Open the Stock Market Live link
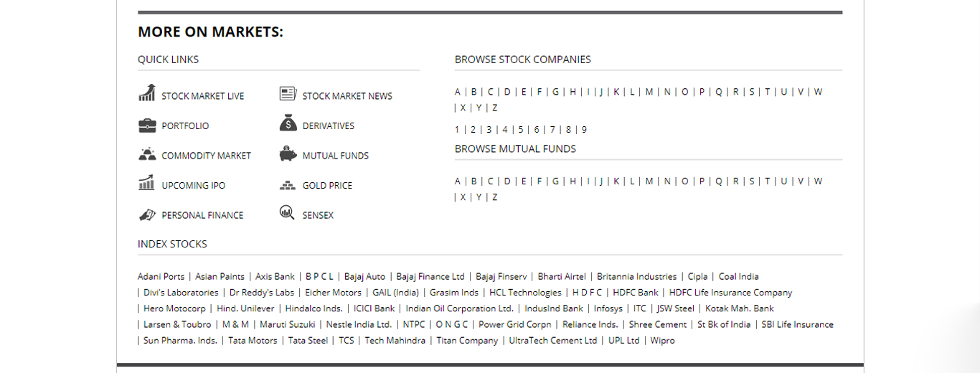Screen dimensions: 980x373 point(202,96)
